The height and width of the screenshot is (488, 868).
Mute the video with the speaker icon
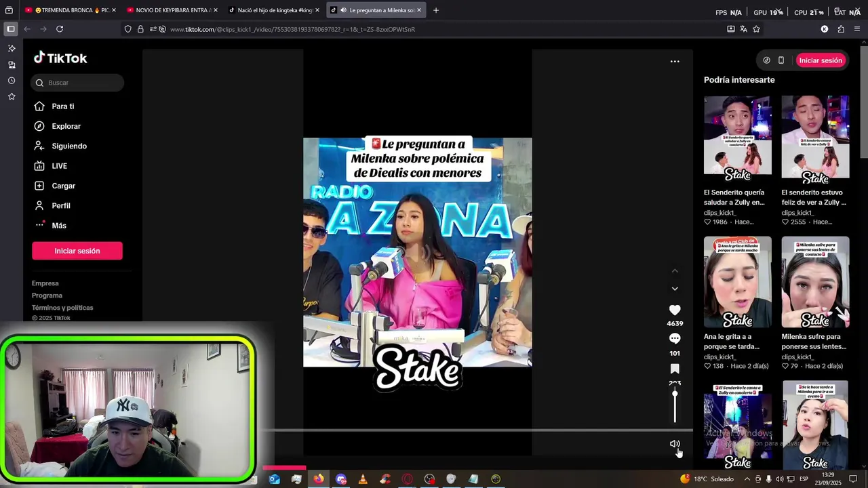pyautogui.click(x=675, y=444)
